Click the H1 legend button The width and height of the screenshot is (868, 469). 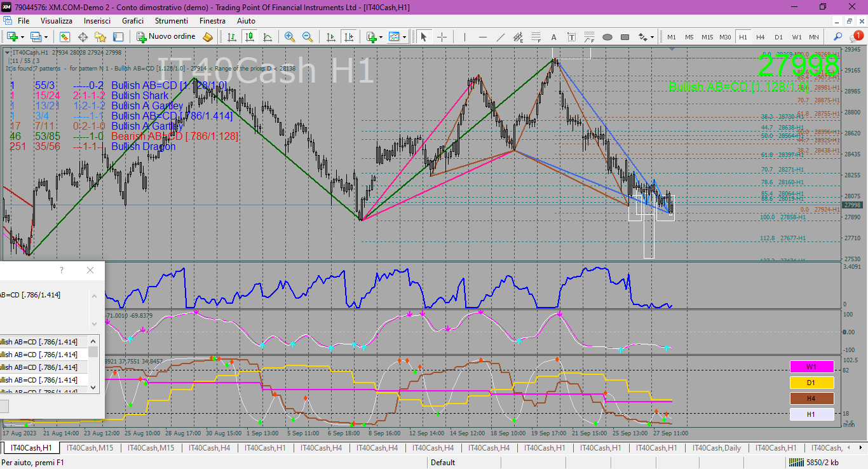(x=811, y=414)
